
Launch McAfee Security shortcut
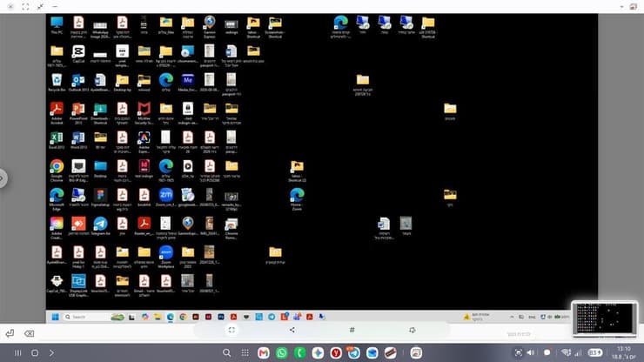point(144,113)
